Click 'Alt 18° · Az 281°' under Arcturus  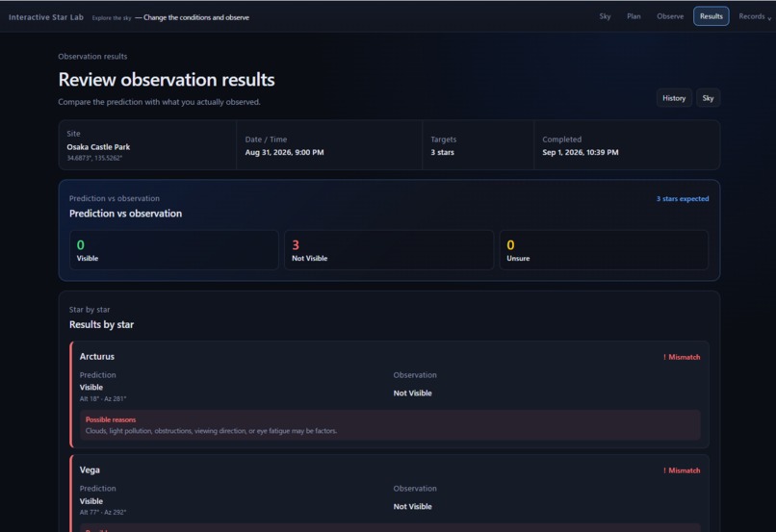tap(103, 398)
